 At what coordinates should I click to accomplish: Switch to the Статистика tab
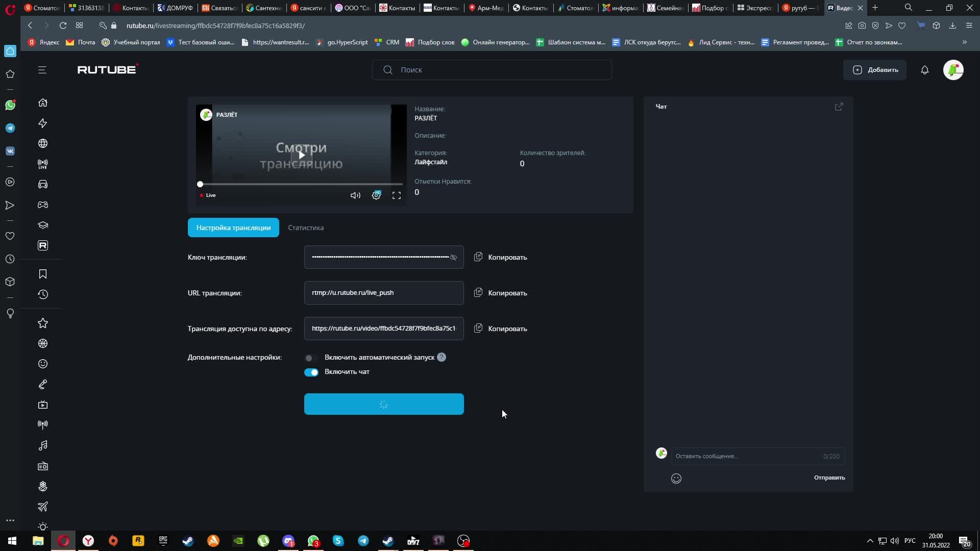[306, 228]
